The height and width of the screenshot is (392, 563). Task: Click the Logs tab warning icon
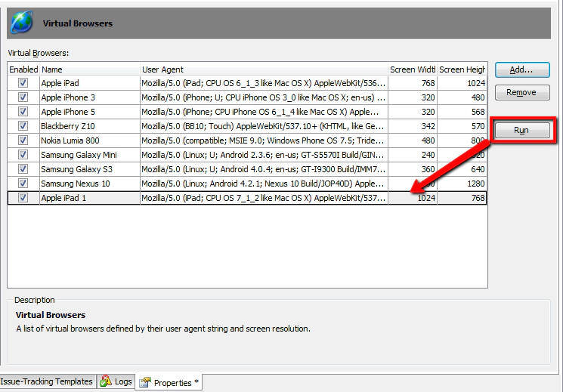coord(106,382)
